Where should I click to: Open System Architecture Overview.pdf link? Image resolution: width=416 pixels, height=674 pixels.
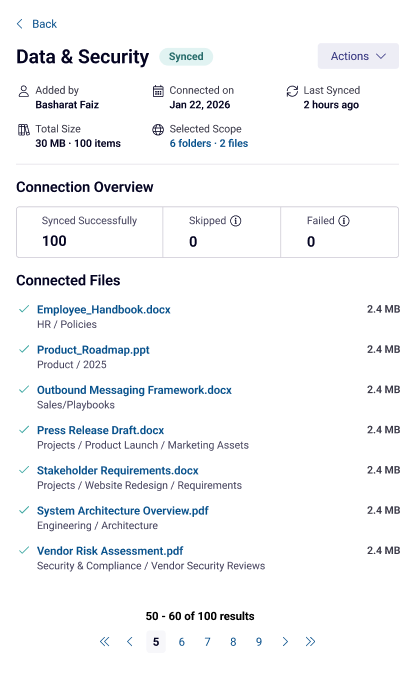122,511
